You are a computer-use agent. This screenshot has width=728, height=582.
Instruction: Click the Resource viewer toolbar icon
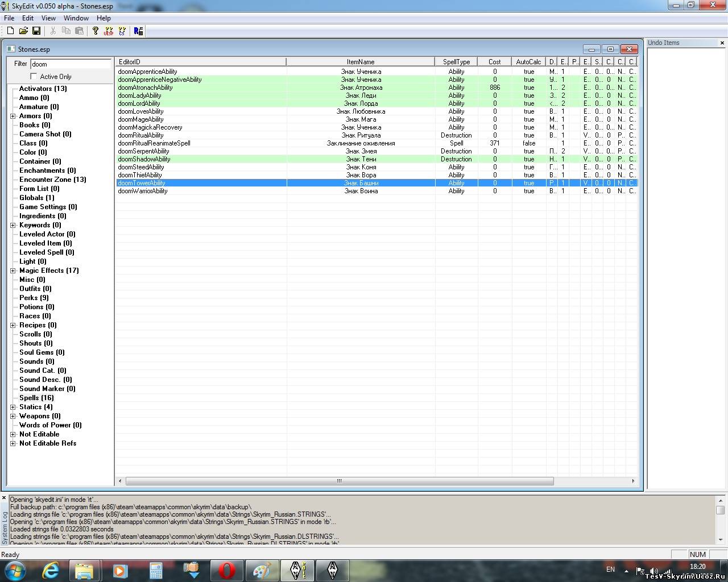(x=138, y=31)
